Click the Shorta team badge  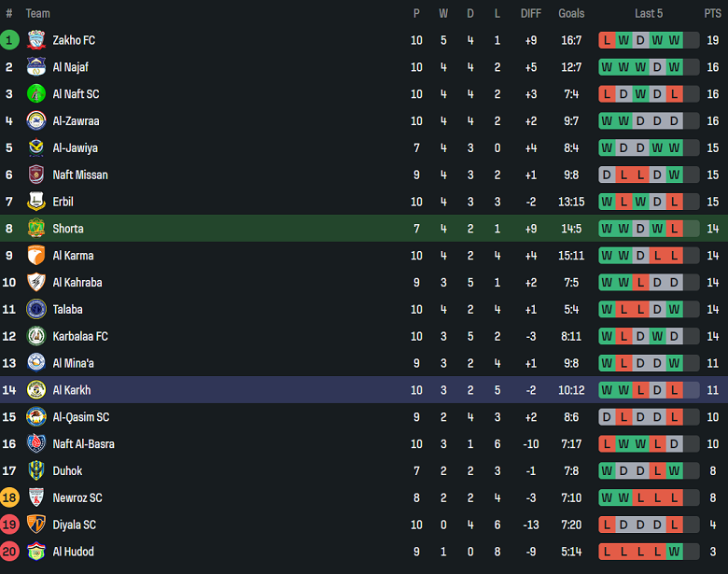pos(35,229)
